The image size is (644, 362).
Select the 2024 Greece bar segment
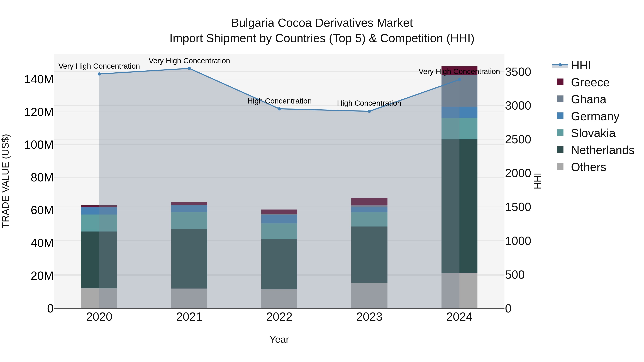(460, 70)
